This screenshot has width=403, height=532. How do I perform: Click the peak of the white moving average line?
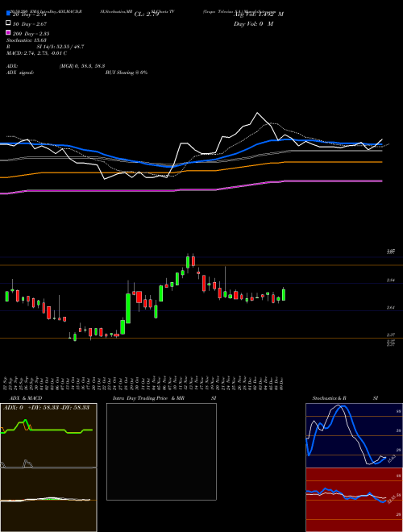coord(257,113)
